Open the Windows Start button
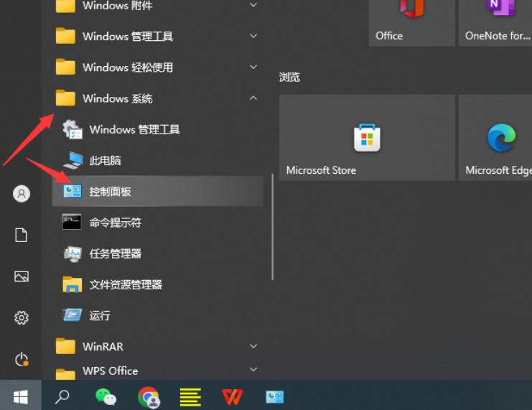532x410 pixels. click(x=20, y=396)
